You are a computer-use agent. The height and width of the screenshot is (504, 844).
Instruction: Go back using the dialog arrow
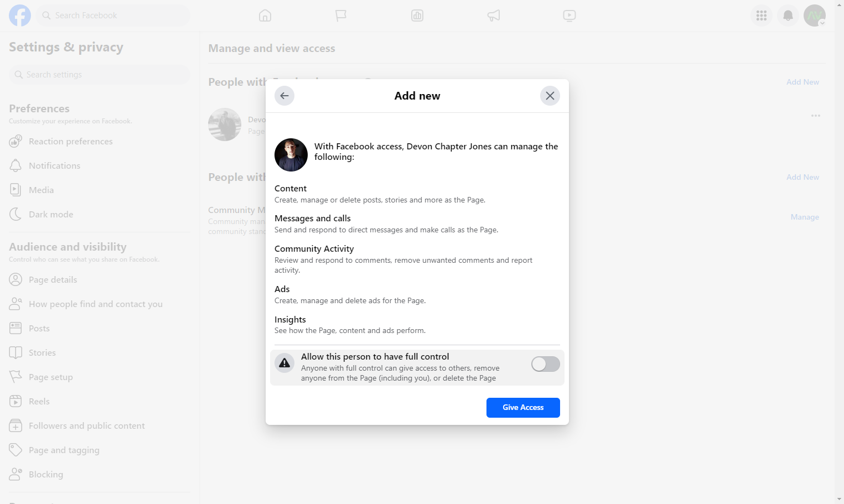(x=284, y=96)
